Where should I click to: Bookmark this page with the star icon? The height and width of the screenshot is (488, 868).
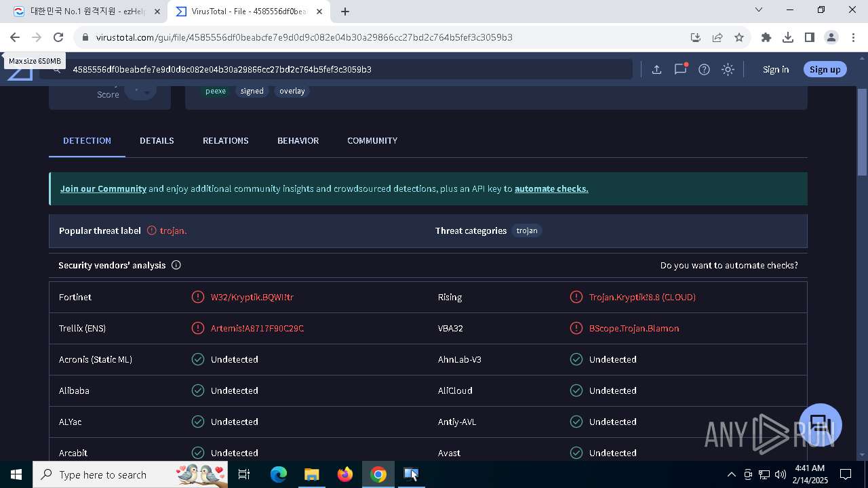739,37
